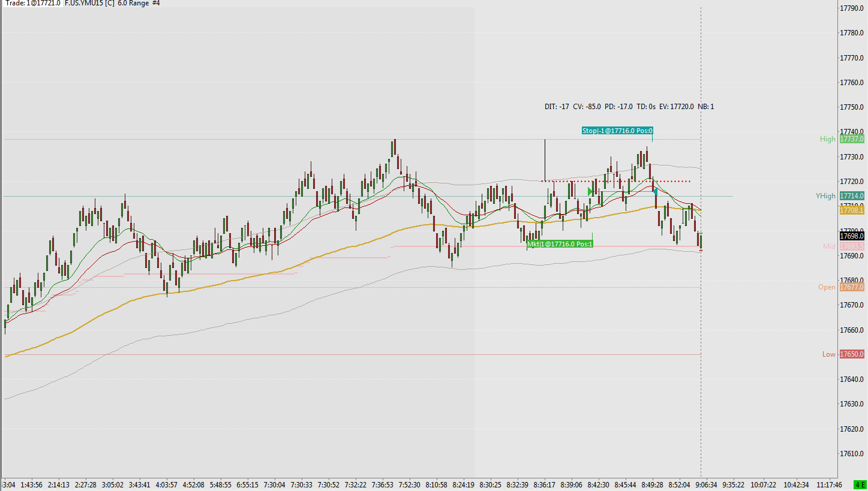Click the 7:52:30 time axis label
The width and height of the screenshot is (868, 491).
(410, 484)
